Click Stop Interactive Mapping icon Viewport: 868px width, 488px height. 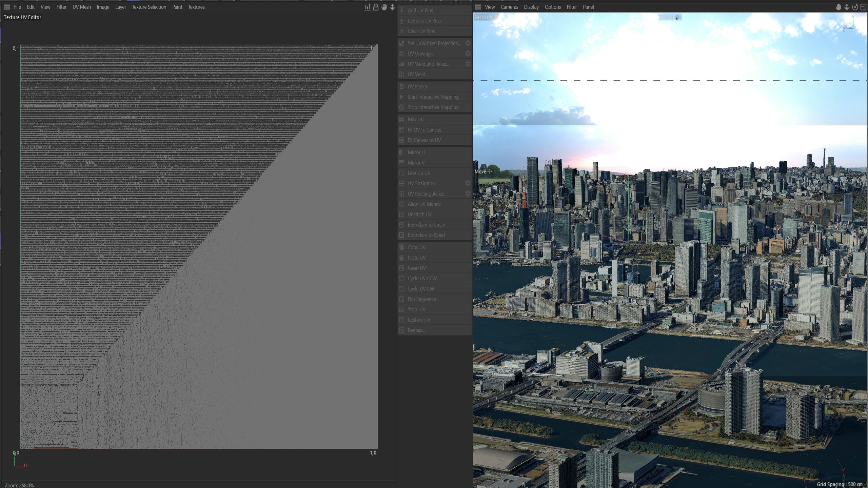click(402, 107)
